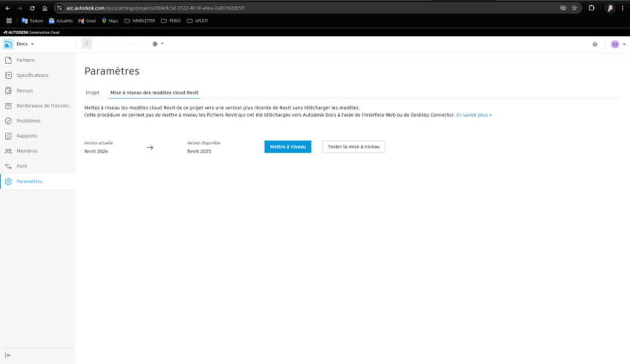Click the Mettre à niveau button
Image resolution: width=630 pixels, height=364 pixels.
tap(287, 147)
